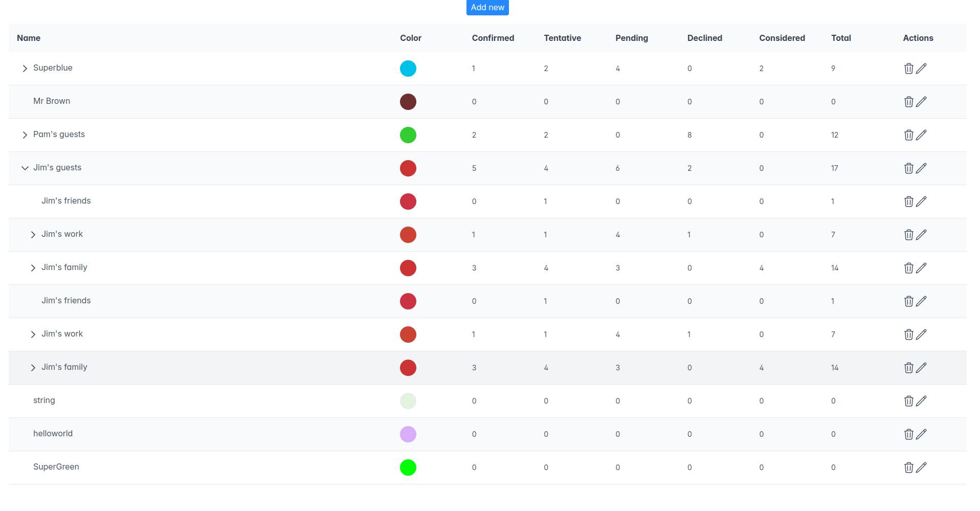Expand the Pam's guests group
This screenshot has height=511, width=980.
click(25, 135)
